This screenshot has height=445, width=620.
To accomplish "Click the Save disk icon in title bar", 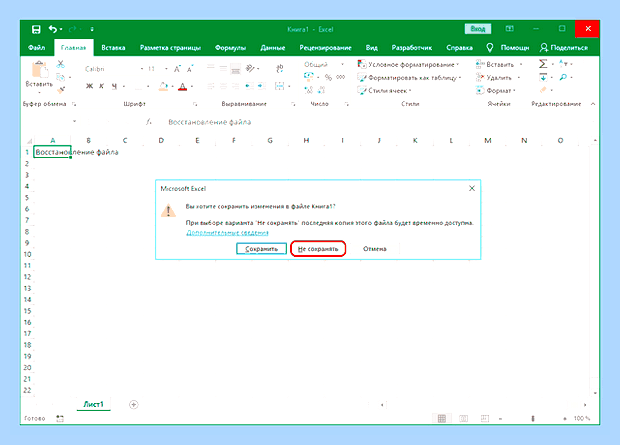I will tap(36, 29).
